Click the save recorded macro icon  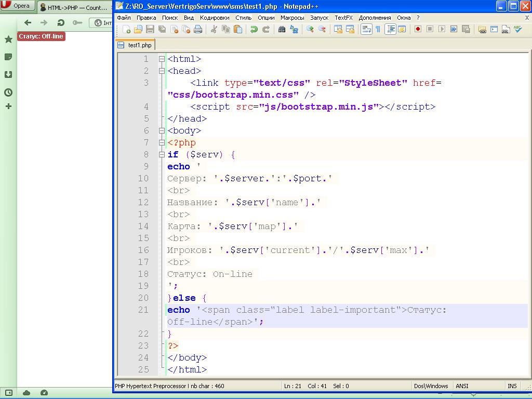tap(466, 30)
